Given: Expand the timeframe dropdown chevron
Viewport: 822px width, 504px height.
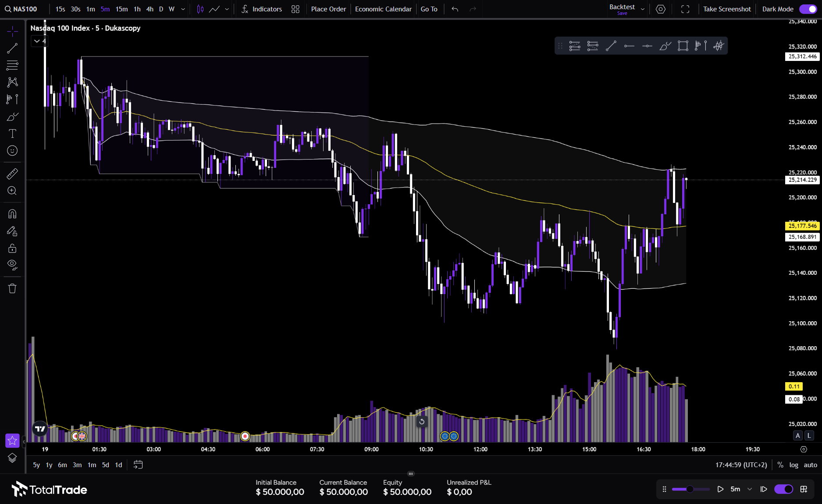Looking at the screenshot, I should (183, 9).
